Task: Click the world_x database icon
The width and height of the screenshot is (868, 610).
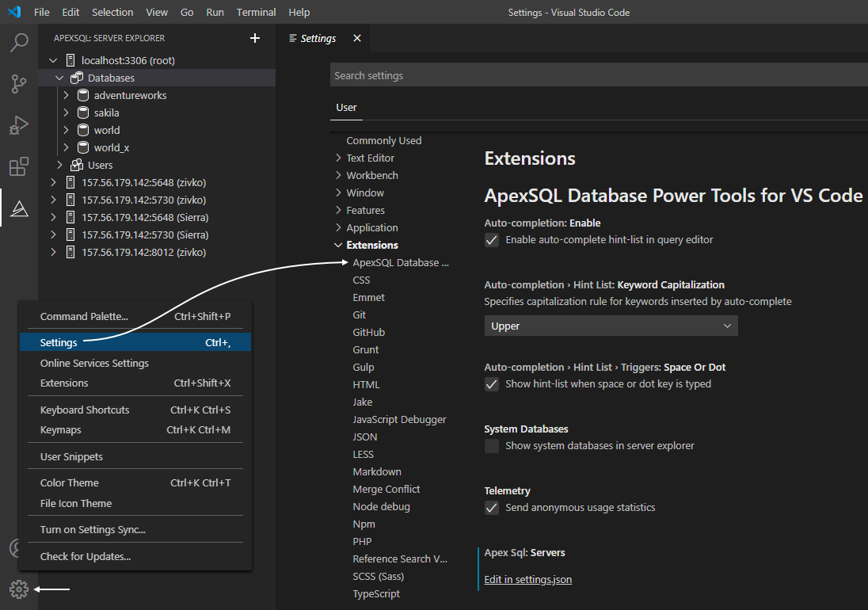Action: (83, 148)
